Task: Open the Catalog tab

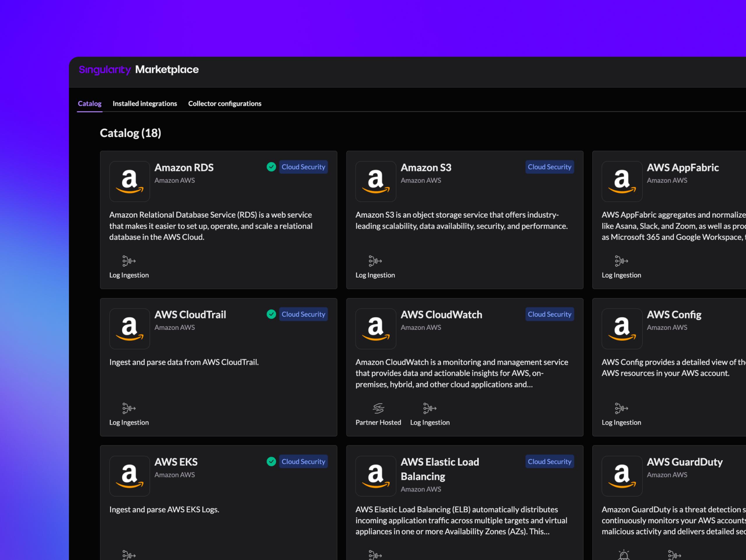Action: (90, 103)
